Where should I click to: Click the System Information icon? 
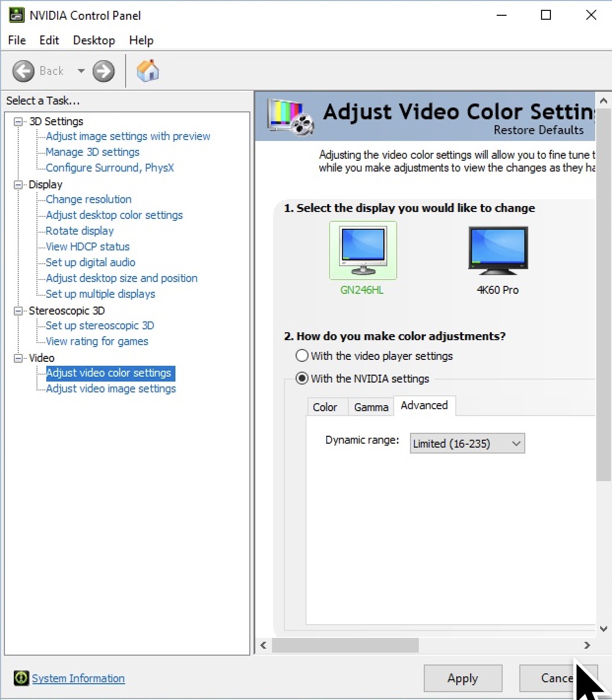click(21, 678)
